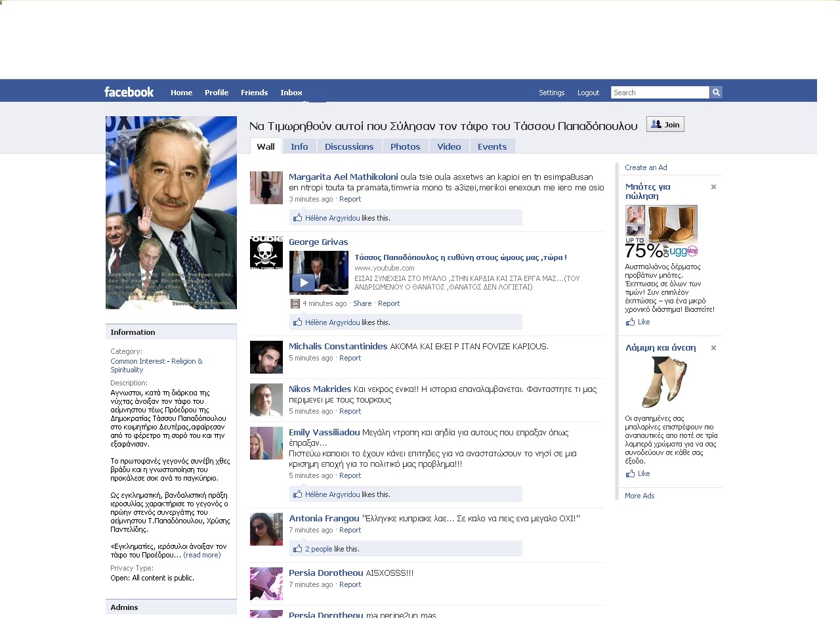Open Margarita Ael Mathikoloni's avatar
The height and width of the screenshot is (631, 840).
[x=266, y=188]
